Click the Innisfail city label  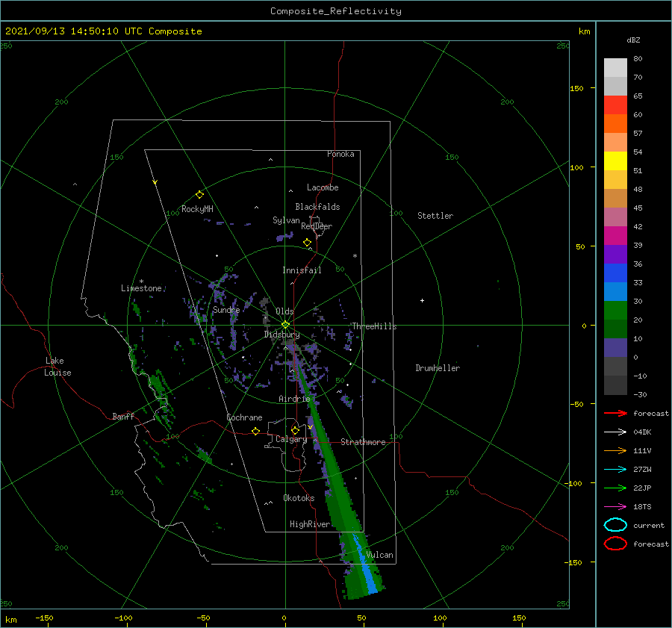coord(302,270)
